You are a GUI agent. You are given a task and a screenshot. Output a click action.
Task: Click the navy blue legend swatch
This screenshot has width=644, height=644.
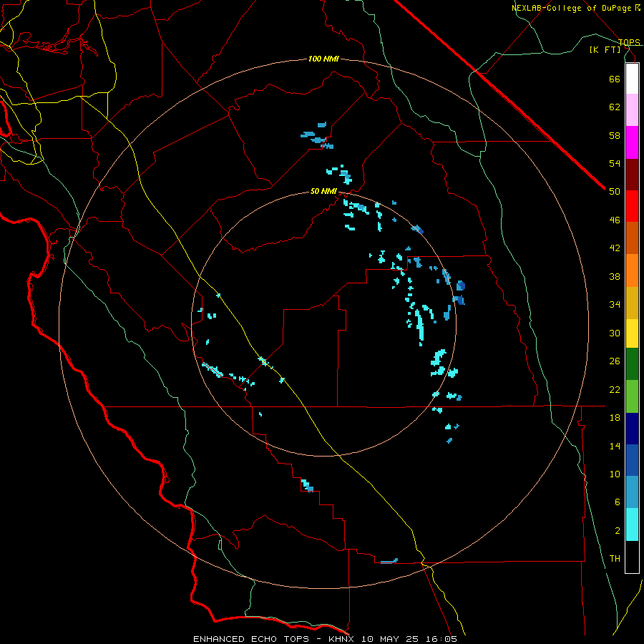632,429
